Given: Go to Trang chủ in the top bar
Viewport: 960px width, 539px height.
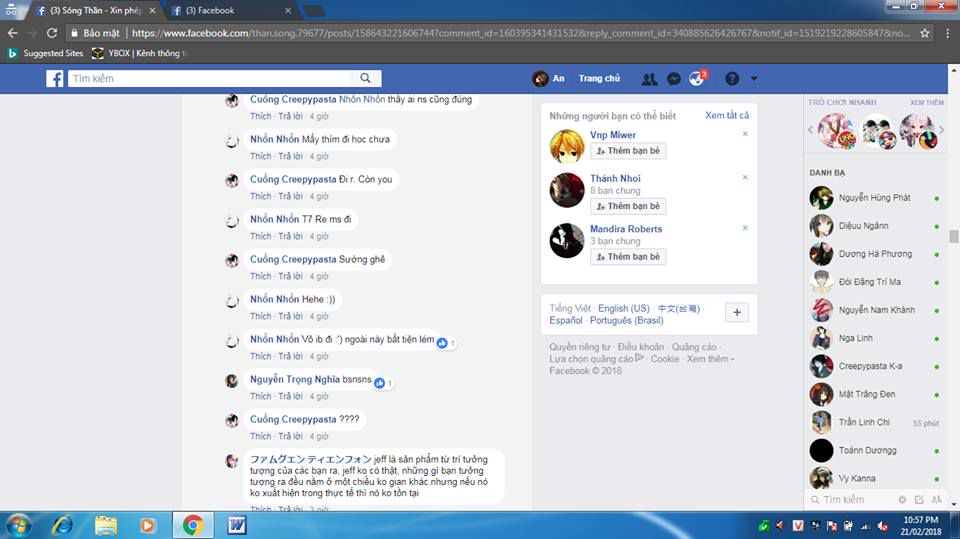Looking at the screenshot, I should coord(599,79).
